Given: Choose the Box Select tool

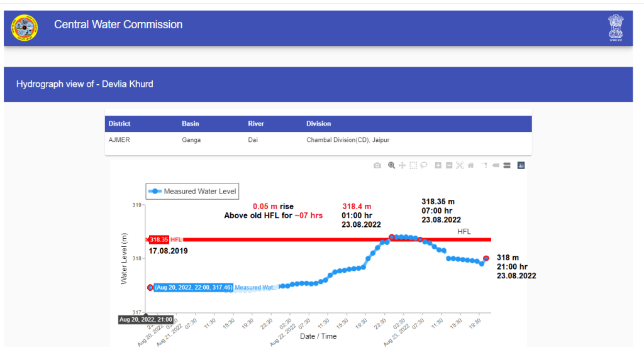Looking at the screenshot, I should click(413, 165).
